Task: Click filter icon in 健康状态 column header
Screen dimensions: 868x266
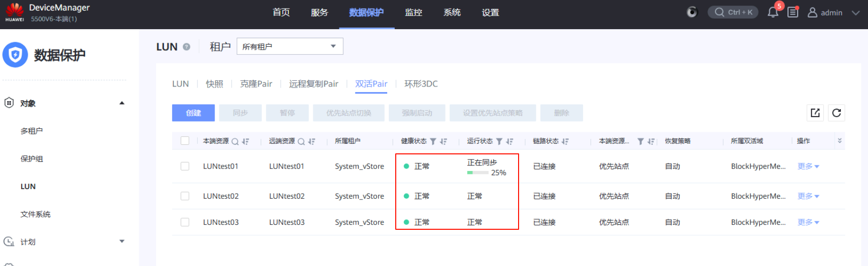Action: click(433, 141)
